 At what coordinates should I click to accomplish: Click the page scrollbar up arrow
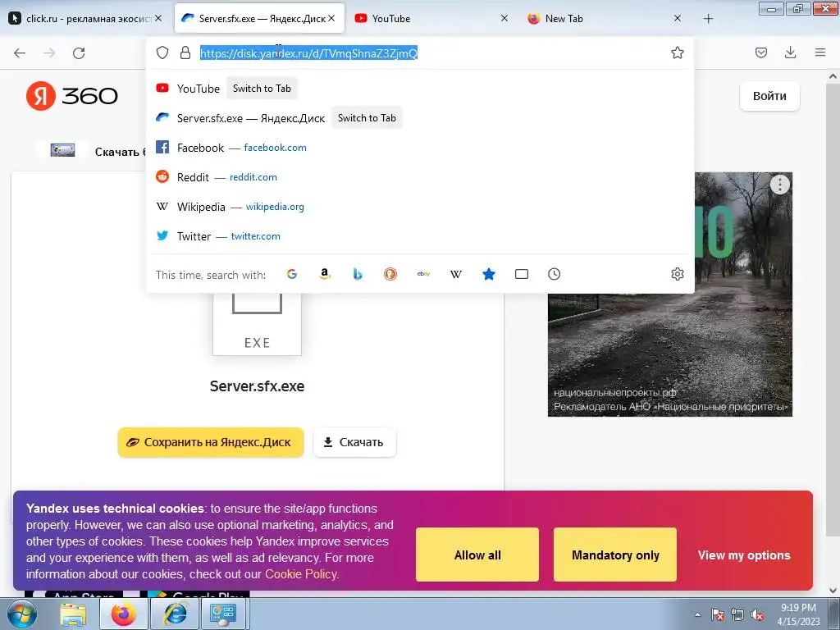click(833, 76)
